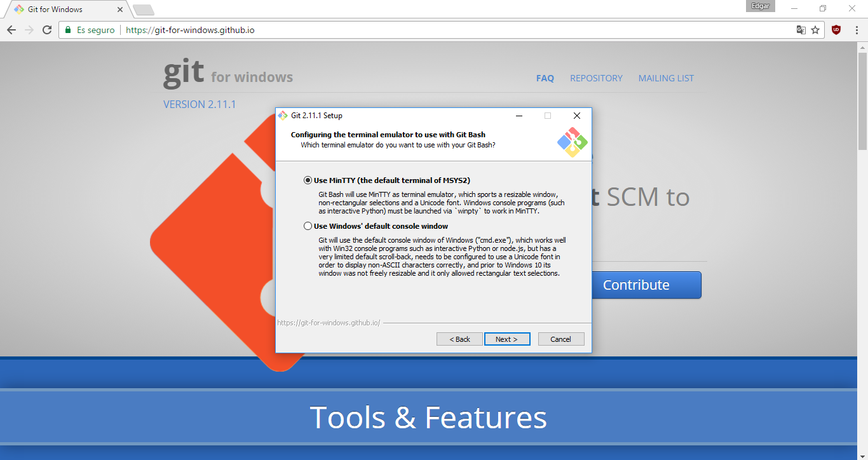Open the translate page icon
The height and width of the screenshot is (460, 868).
pos(801,30)
